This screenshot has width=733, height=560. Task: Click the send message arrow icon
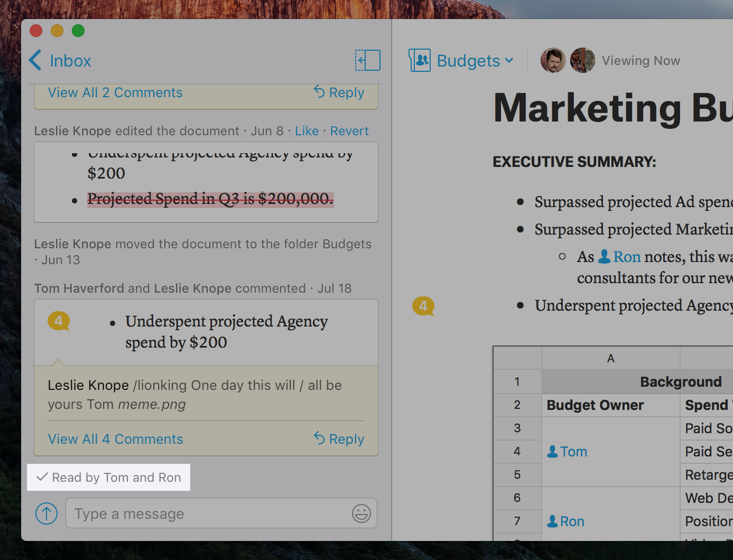(47, 513)
